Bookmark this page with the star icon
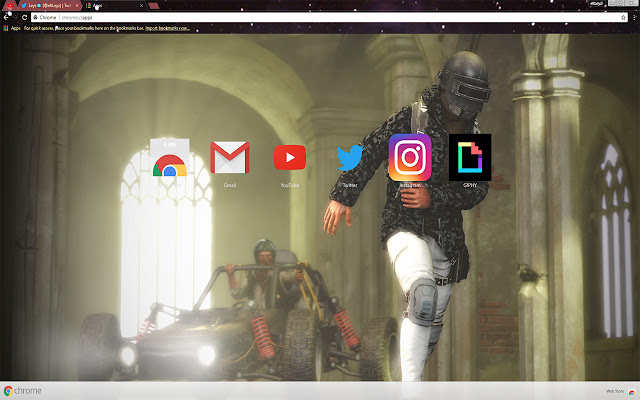 coord(623,17)
